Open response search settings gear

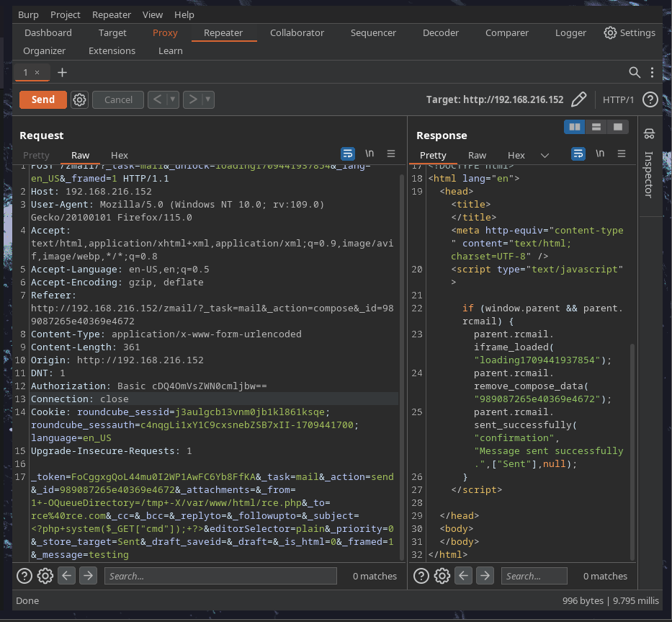[442, 576]
